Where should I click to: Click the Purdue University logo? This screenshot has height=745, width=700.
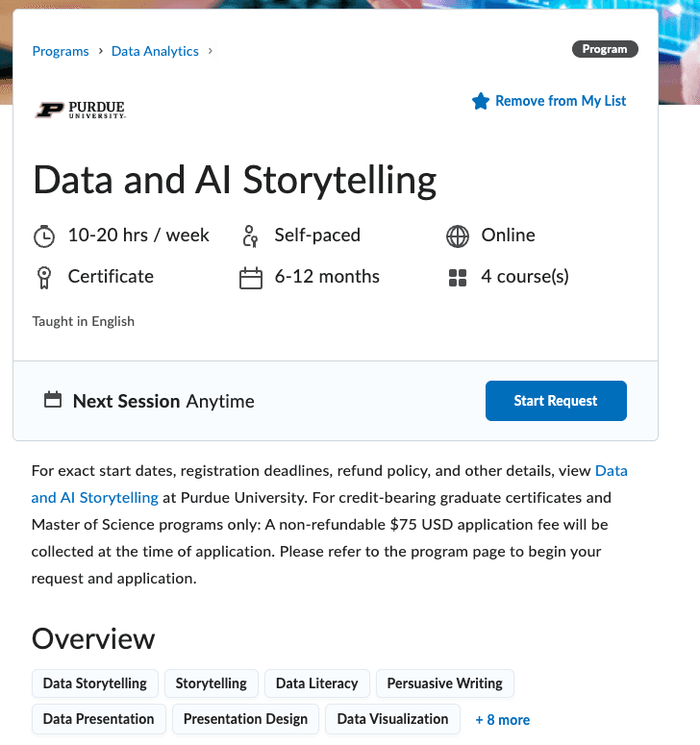point(81,110)
